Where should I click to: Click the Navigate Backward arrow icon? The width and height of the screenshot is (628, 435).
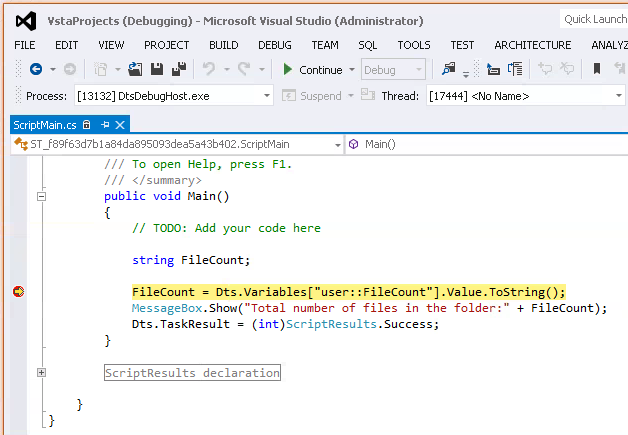(35, 70)
